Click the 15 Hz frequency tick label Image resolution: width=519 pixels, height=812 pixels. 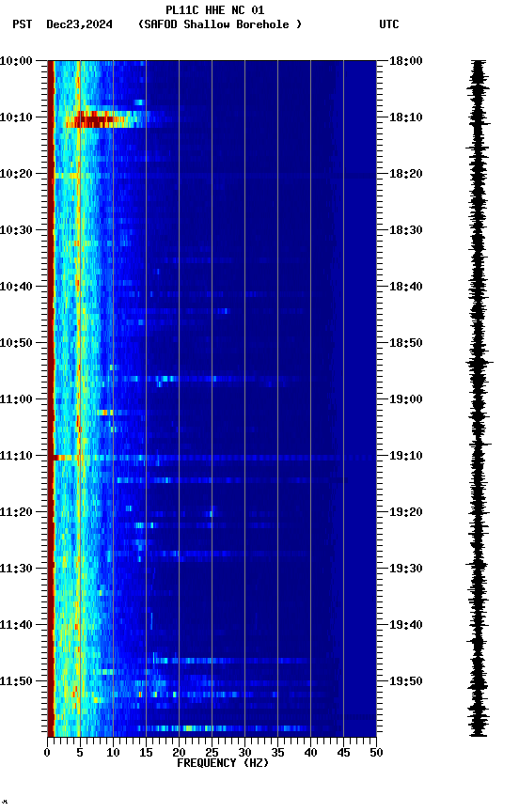[146, 754]
